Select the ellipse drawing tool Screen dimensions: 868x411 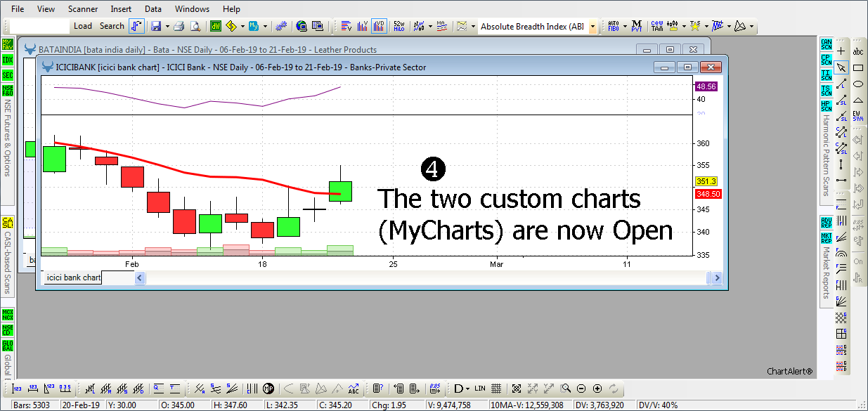pyautogui.click(x=858, y=84)
